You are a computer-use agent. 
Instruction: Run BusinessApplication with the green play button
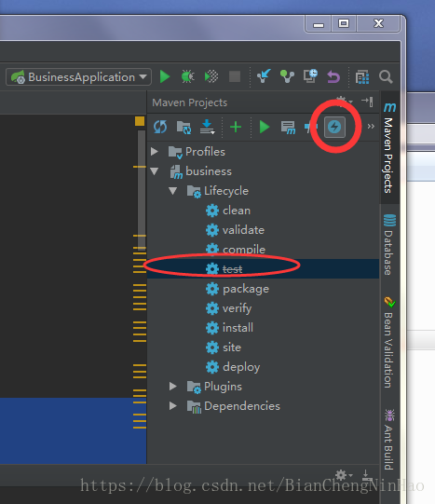click(165, 76)
